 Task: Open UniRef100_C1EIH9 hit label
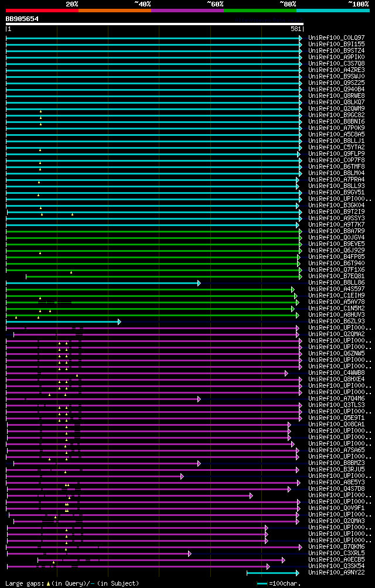coord(336,296)
